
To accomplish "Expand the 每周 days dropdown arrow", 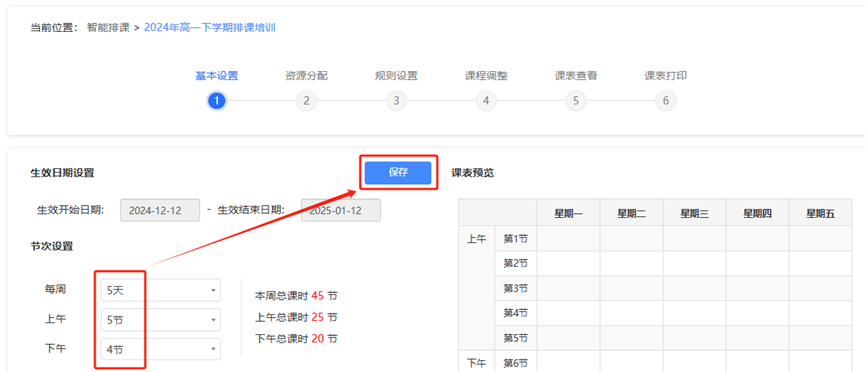I will pyautogui.click(x=213, y=290).
